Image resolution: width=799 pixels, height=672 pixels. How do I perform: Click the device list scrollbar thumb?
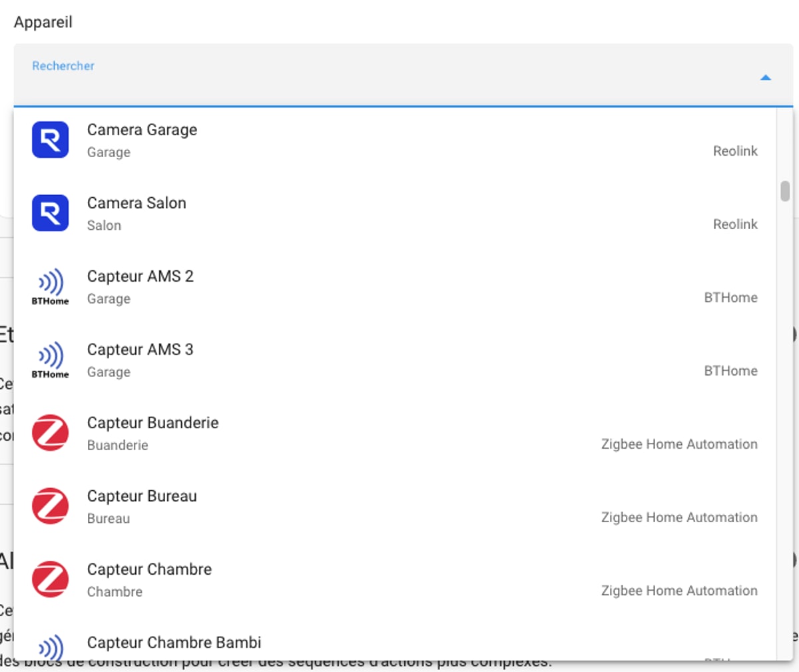(x=785, y=191)
